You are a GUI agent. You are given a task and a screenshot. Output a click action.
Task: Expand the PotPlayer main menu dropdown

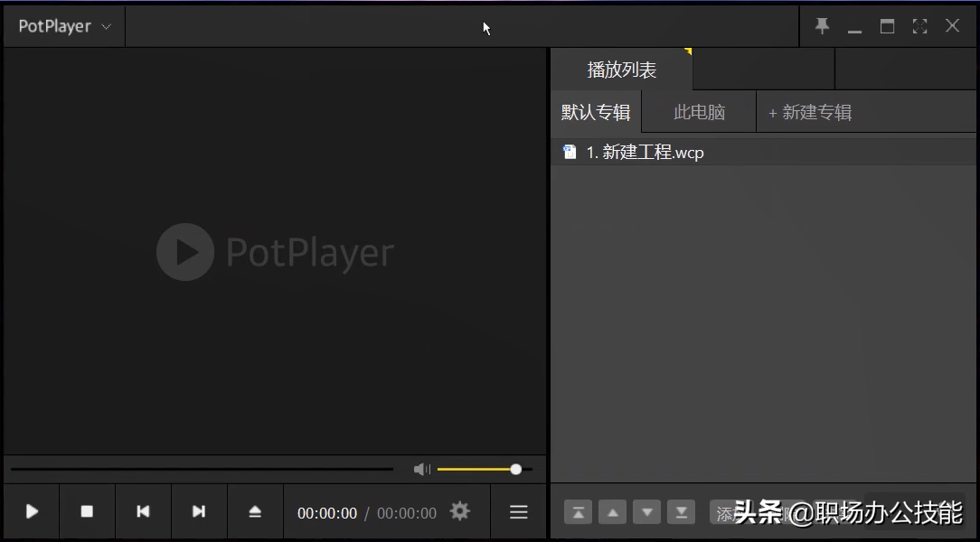click(x=64, y=26)
